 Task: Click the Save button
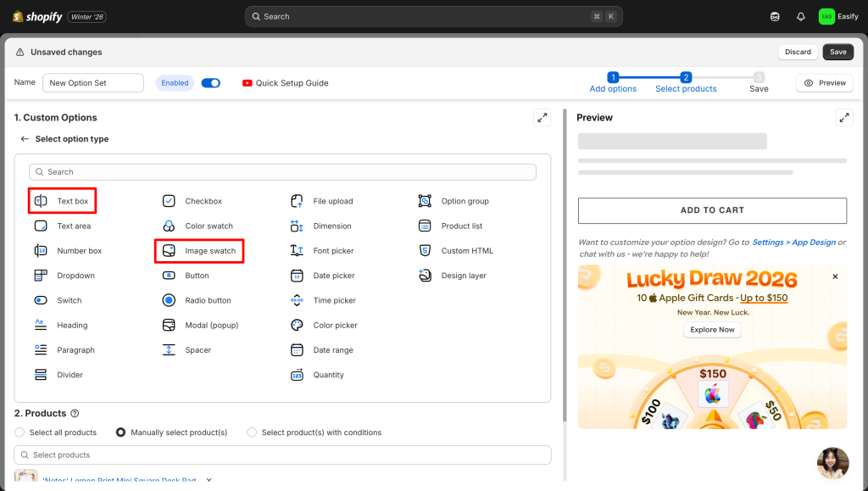click(837, 52)
